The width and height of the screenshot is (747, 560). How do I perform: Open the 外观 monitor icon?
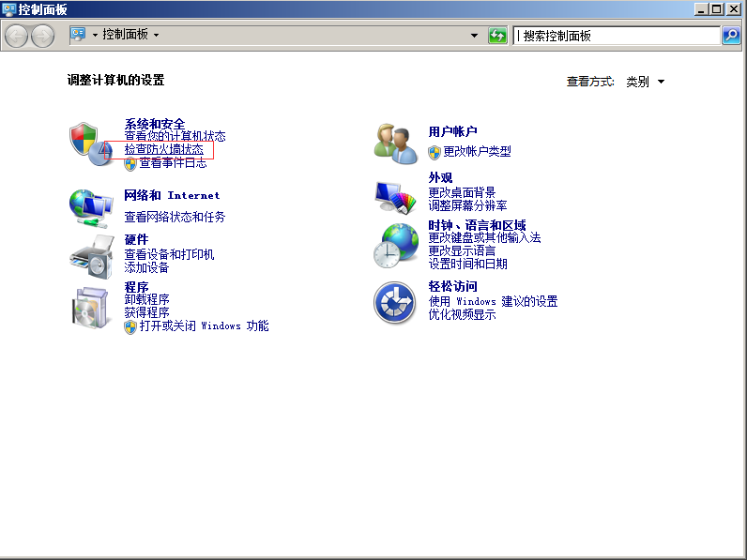point(396,196)
